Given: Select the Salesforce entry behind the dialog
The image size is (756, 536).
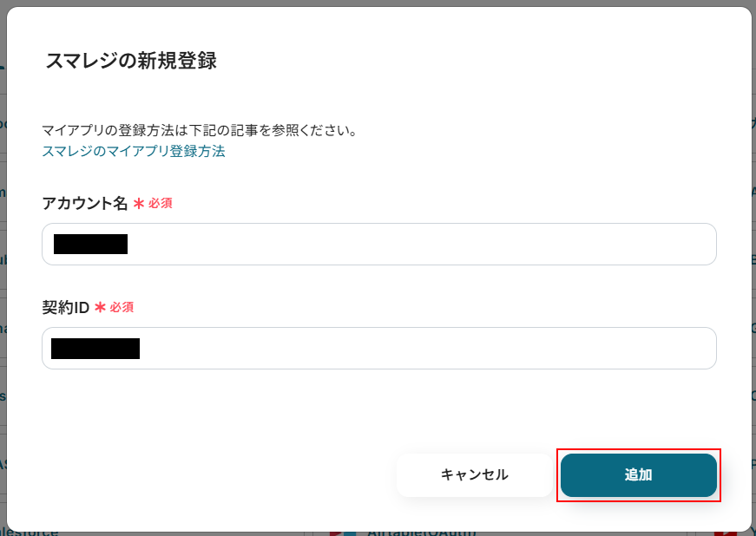Looking at the screenshot, I should (30, 533).
